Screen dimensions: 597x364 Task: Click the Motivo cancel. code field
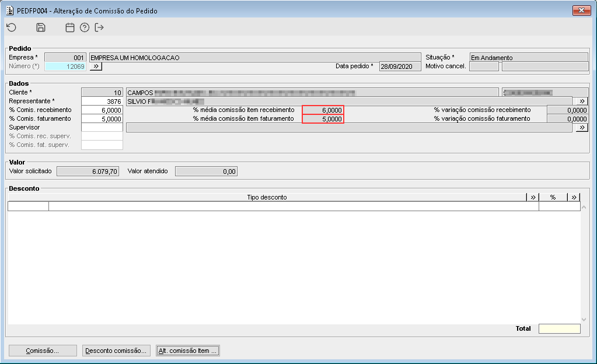point(484,66)
